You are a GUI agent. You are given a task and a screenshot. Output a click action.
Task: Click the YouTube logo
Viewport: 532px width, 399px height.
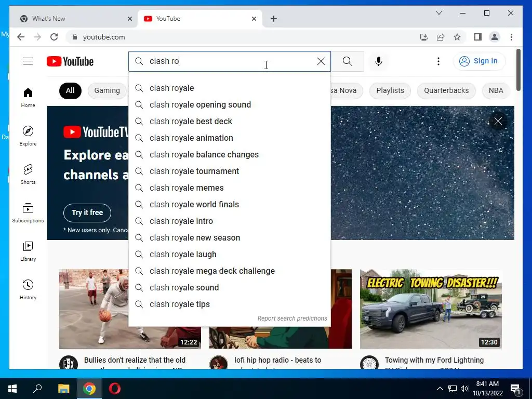coord(70,61)
